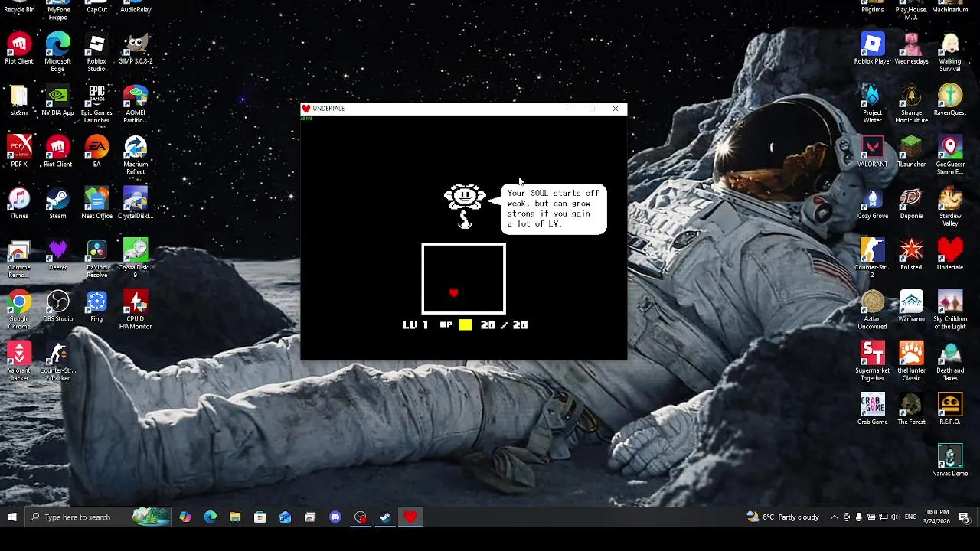
Task: Launch R.E.P.O. desktop shortcut
Action: pyautogui.click(x=950, y=409)
